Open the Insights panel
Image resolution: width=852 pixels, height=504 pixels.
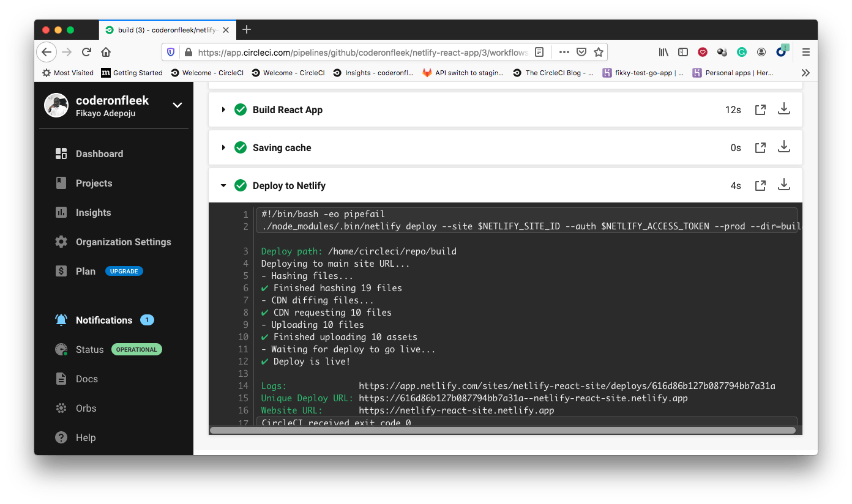point(92,212)
